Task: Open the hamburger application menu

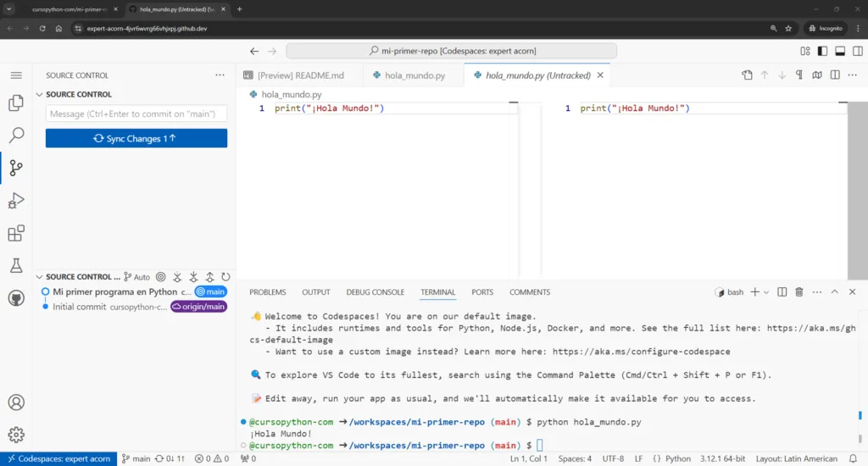Action: pyautogui.click(x=16, y=75)
